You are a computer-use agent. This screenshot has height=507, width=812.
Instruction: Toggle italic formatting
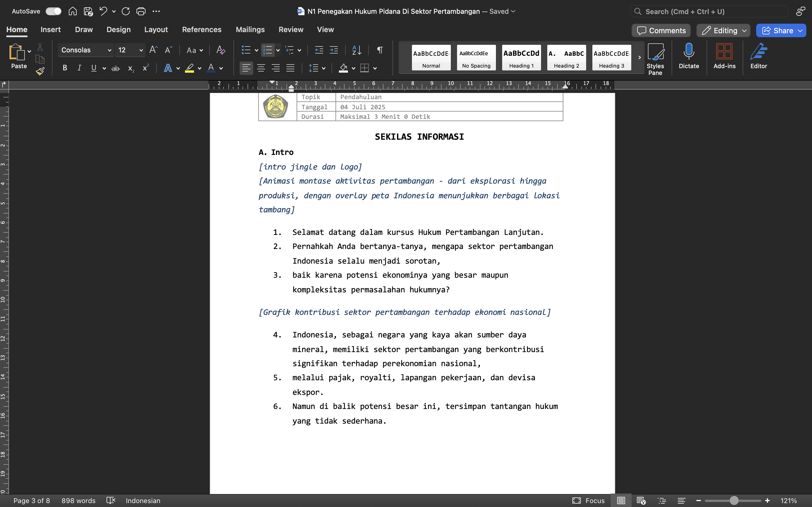(x=79, y=68)
